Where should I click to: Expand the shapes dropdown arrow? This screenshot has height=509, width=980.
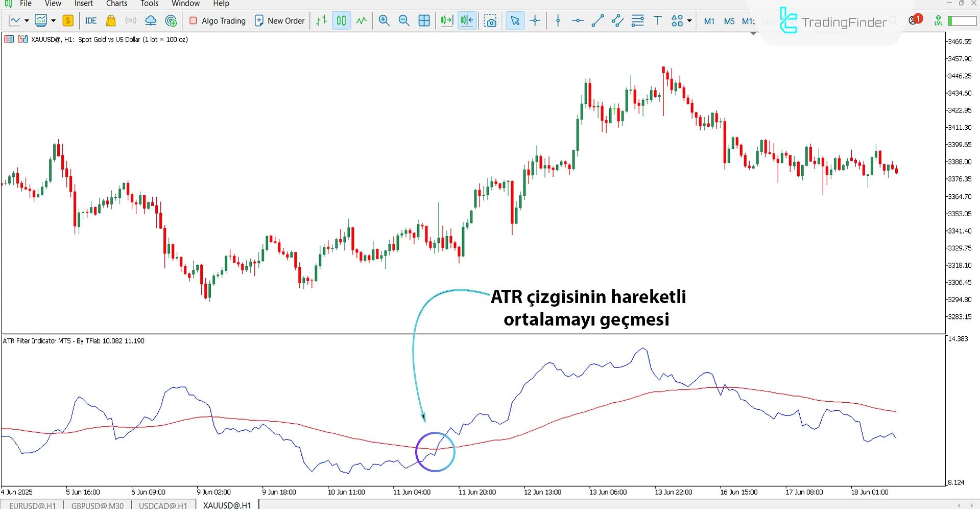[689, 21]
